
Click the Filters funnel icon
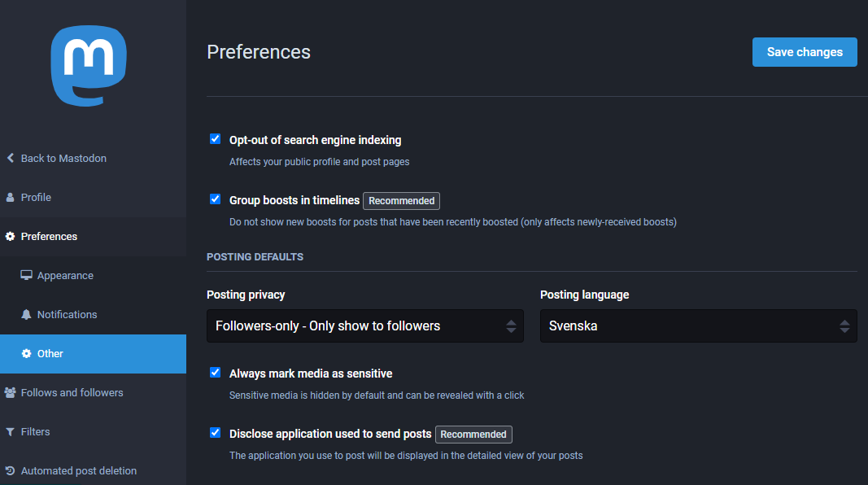coord(11,431)
